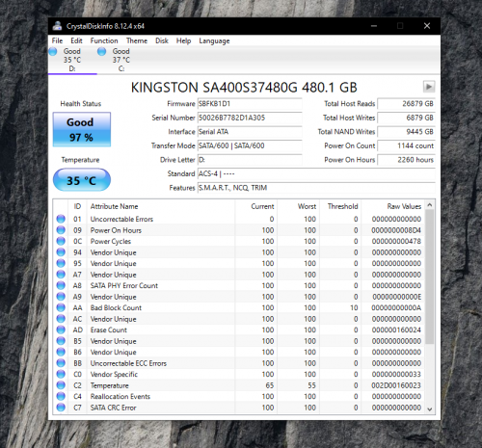
Task: Click the Total NAND Writes value
Action: click(x=406, y=132)
